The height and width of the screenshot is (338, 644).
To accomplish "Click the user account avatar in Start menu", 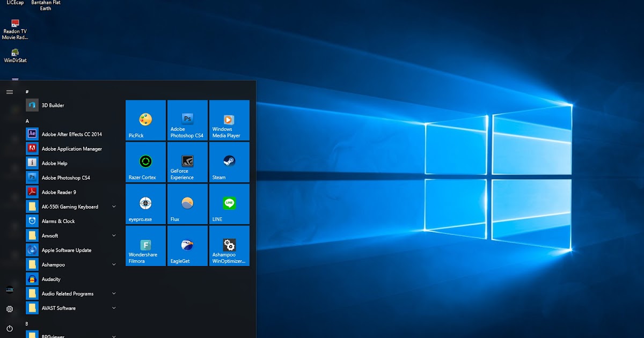I will coord(10,290).
